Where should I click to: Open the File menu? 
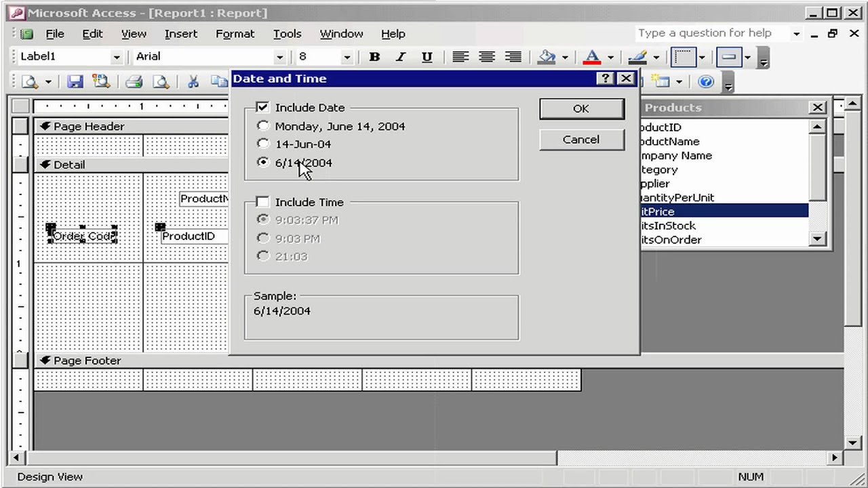click(55, 34)
